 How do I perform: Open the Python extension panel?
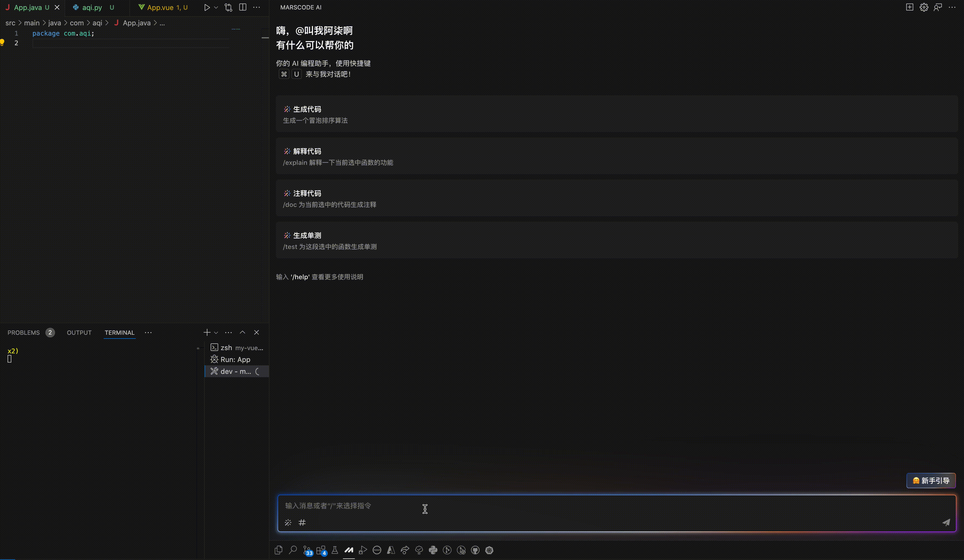pyautogui.click(x=433, y=550)
